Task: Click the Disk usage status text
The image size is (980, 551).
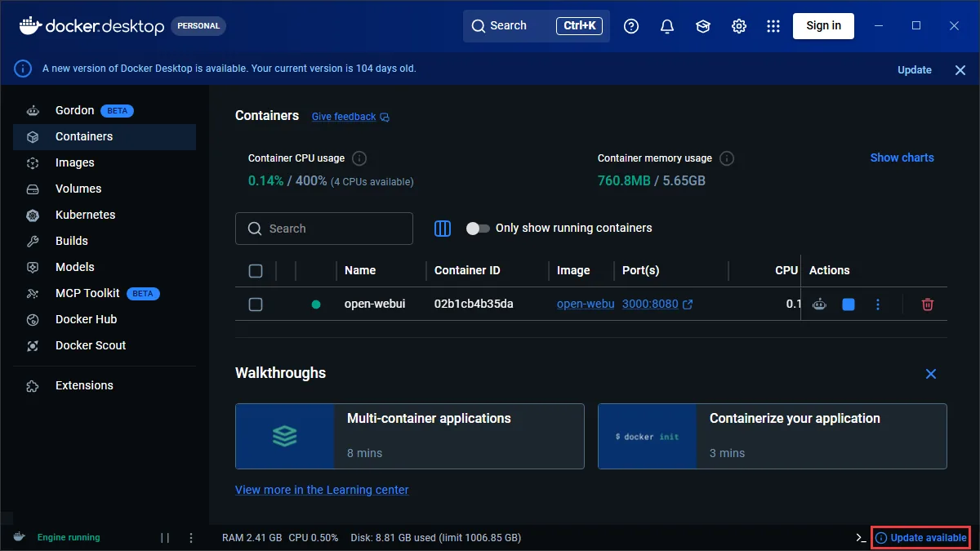Action: click(x=435, y=538)
